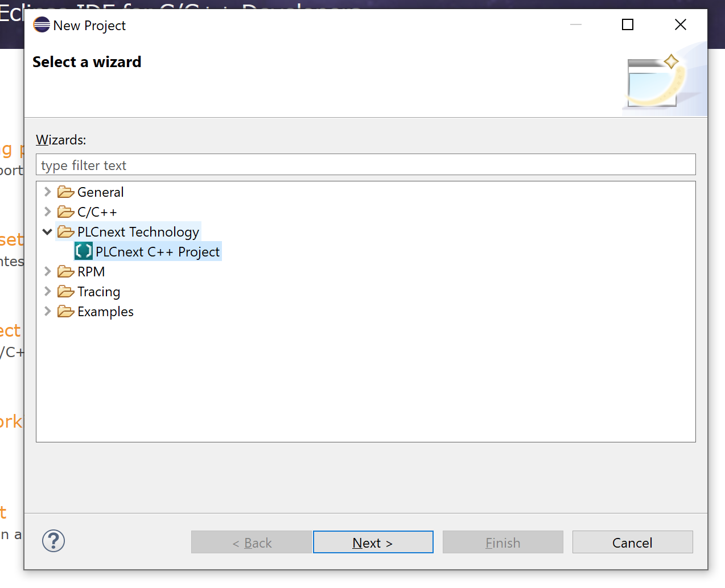Click the PLCnext Technology folder icon

66,232
